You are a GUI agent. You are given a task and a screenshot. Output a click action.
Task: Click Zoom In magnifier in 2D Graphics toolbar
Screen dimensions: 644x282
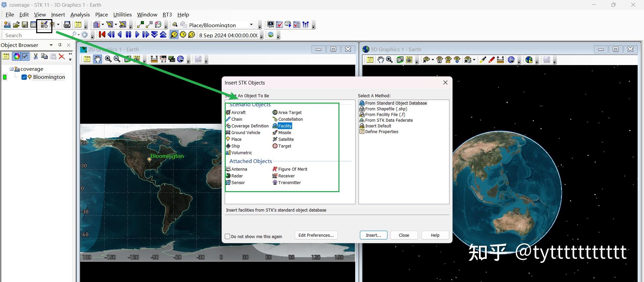(x=108, y=59)
